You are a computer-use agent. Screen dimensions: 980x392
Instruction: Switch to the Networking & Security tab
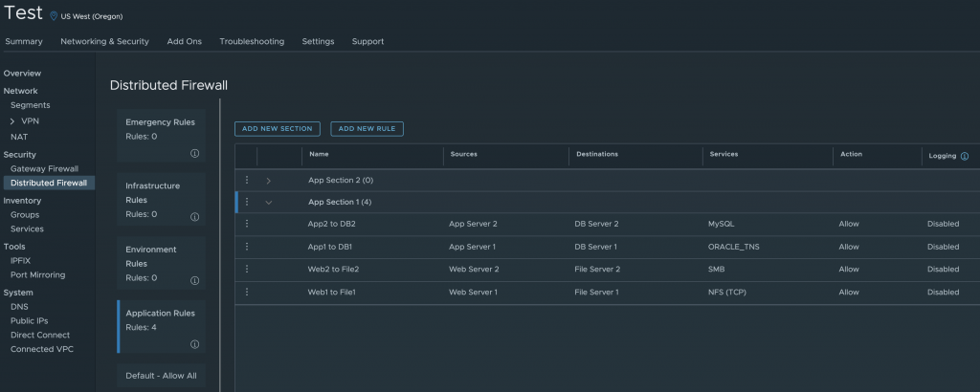[x=104, y=41]
